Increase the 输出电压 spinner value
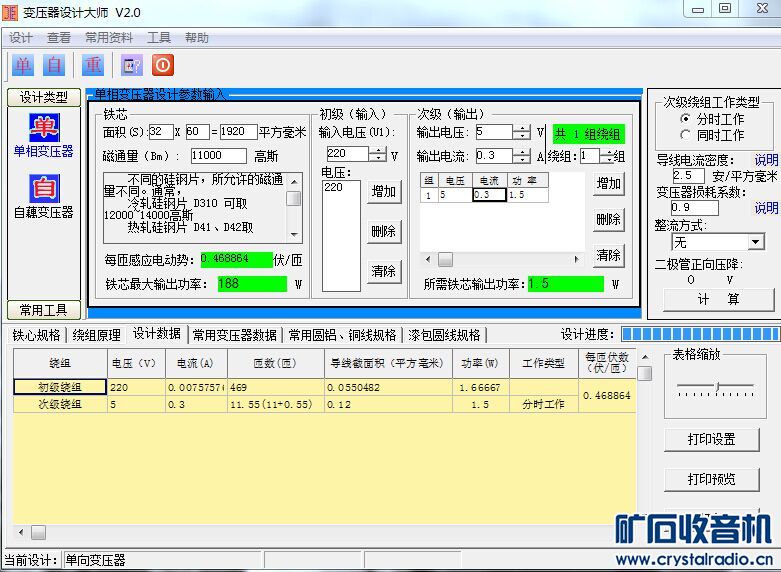This screenshot has height=572, width=781. (x=521, y=129)
